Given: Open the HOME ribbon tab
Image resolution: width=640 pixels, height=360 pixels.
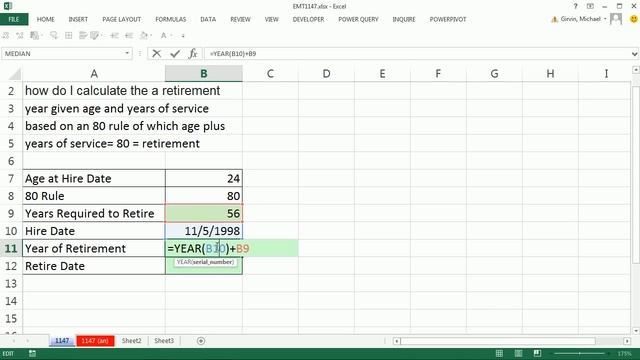Looking at the screenshot, I should coord(45,19).
